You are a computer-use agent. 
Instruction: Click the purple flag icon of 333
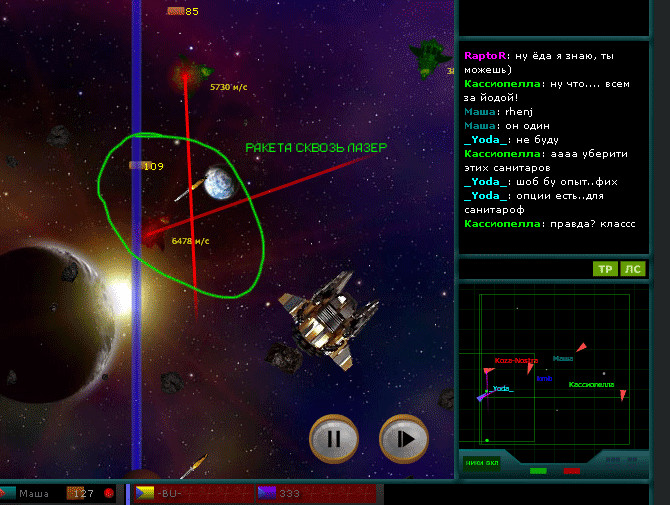[x=267, y=493]
